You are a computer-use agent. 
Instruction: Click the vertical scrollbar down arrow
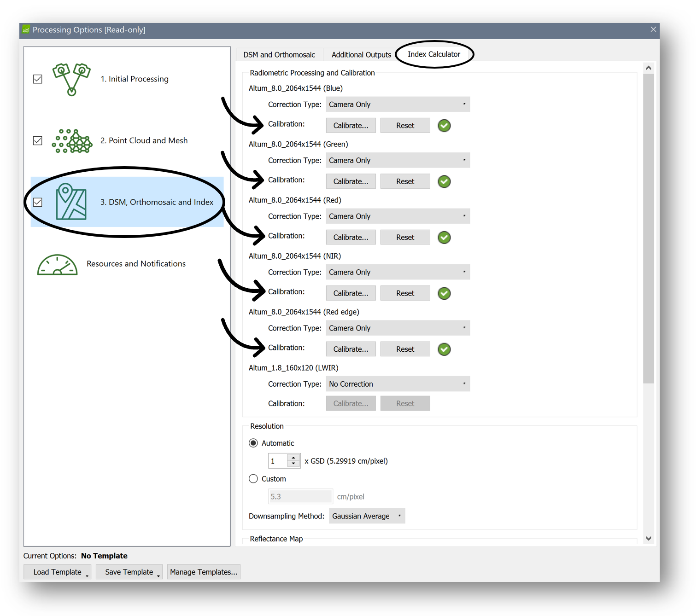point(649,538)
